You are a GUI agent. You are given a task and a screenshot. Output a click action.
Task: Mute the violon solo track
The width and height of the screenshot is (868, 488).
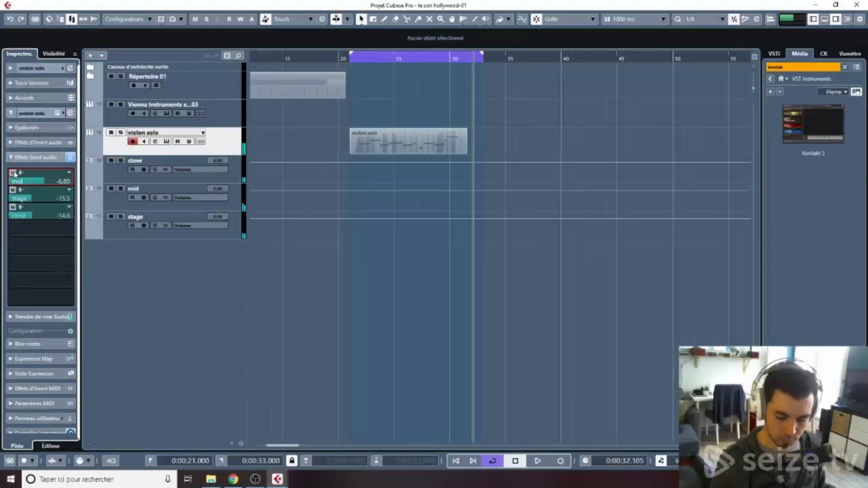tap(111, 133)
